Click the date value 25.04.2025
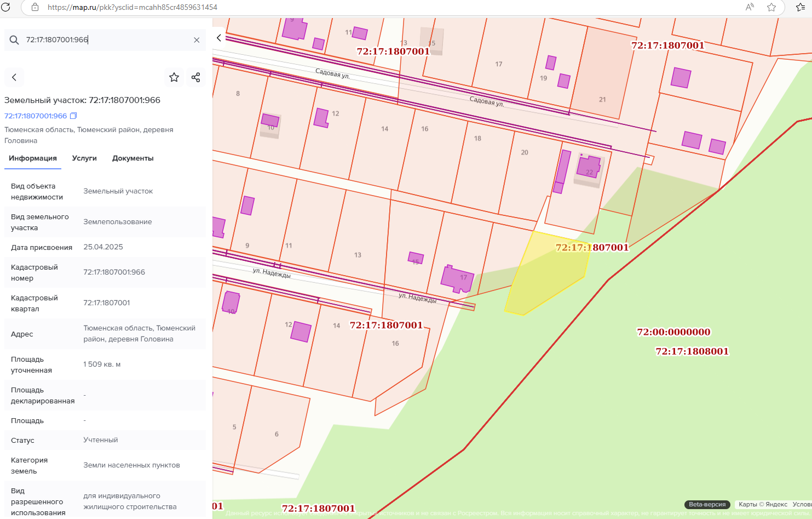 click(103, 247)
